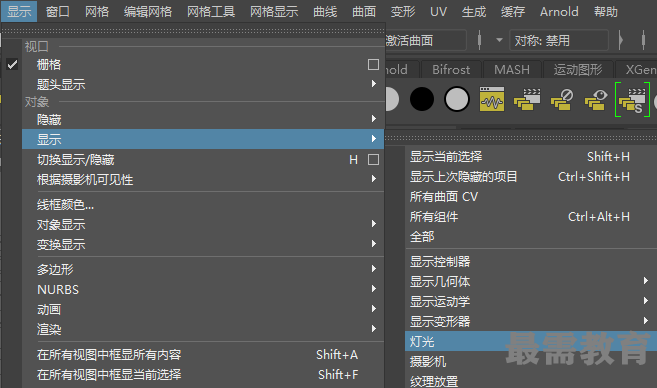This screenshot has height=388, width=657.
Task: Choose 切换显示/隐藏 menu item
Action: tap(203, 160)
